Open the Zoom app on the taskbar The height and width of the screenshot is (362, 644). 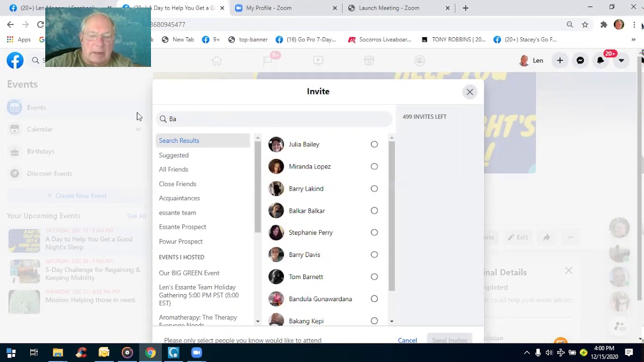[197, 352]
